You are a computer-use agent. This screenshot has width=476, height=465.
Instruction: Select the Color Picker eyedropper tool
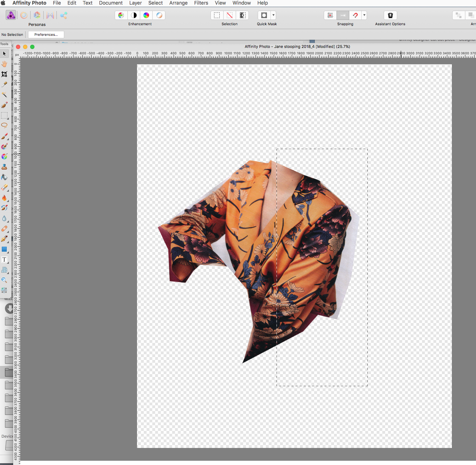tap(4, 84)
